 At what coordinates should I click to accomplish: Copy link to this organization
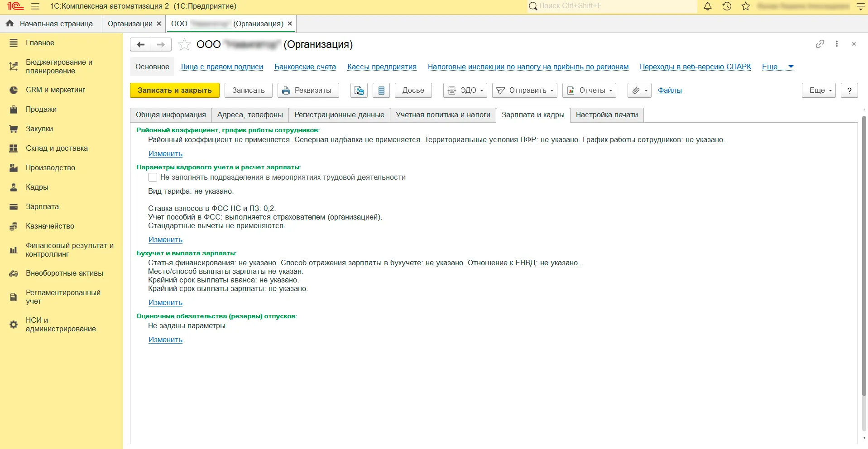point(820,44)
